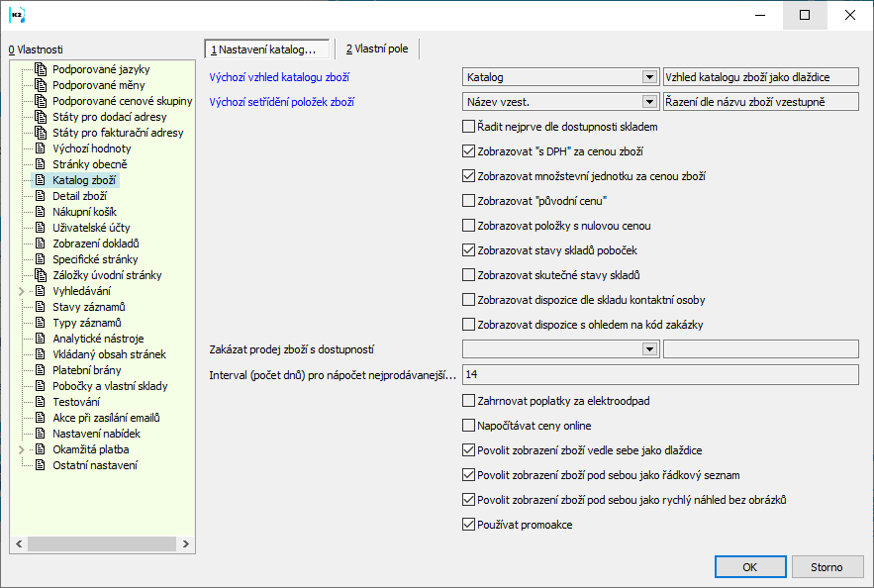Enable Řadit nejprve dle dostupnosti skladem

(x=469, y=127)
